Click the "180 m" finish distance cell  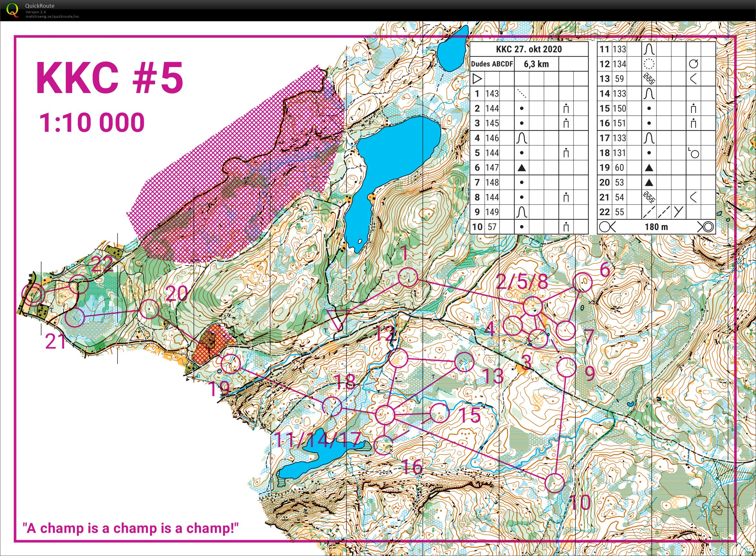click(656, 227)
